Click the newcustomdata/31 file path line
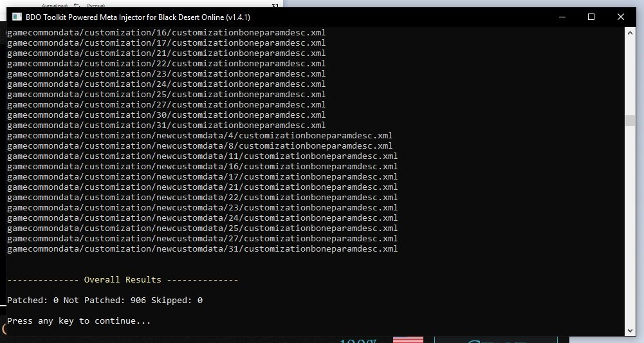Viewport: 644px width, 343px height. [x=202, y=249]
